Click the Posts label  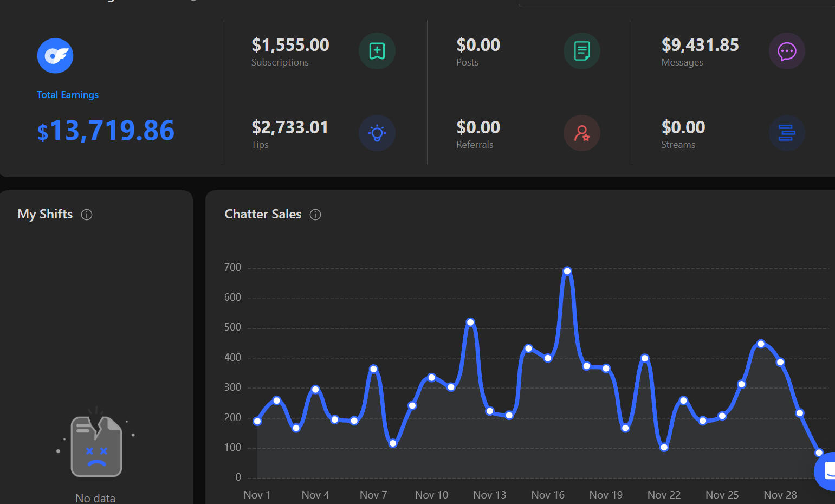point(468,62)
